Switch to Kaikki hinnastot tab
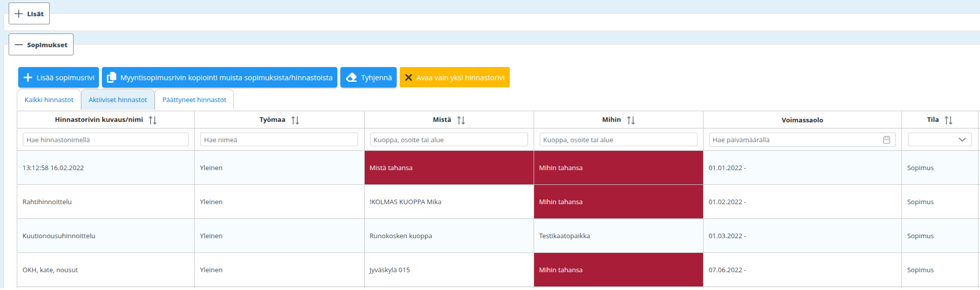Image resolution: width=980 pixels, height=290 pixels. pyautogui.click(x=49, y=100)
